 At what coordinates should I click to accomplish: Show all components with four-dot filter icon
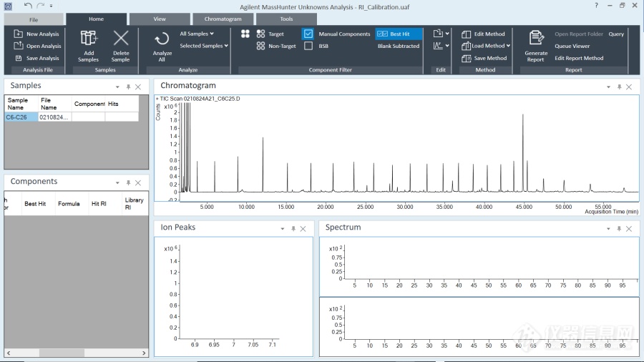pos(245,34)
